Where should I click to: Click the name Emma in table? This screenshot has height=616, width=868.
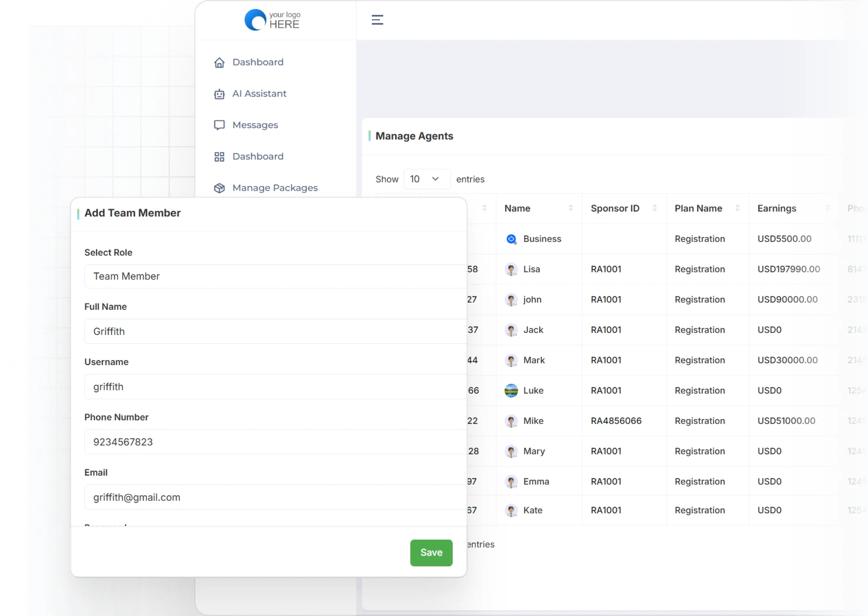pos(536,482)
